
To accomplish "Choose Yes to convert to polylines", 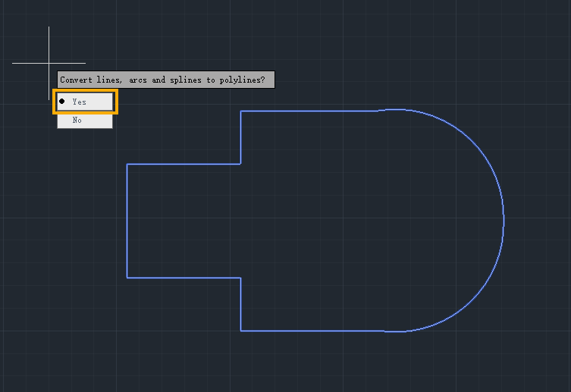I will tap(85, 102).
